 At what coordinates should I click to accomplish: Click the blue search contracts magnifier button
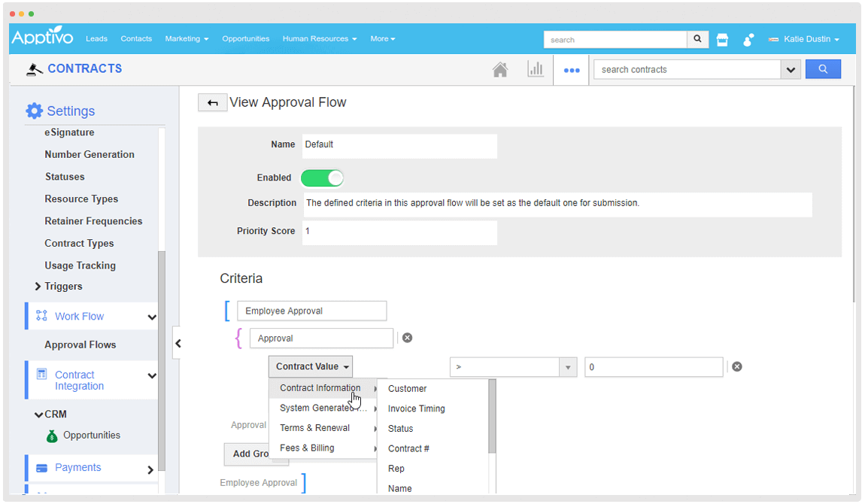click(823, 69)
